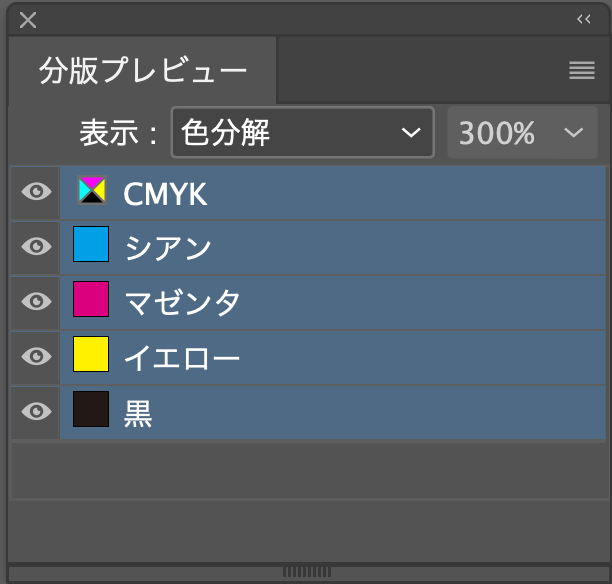Open the panel hamburger menu
The image size is (612, 584).
point(582,70)
